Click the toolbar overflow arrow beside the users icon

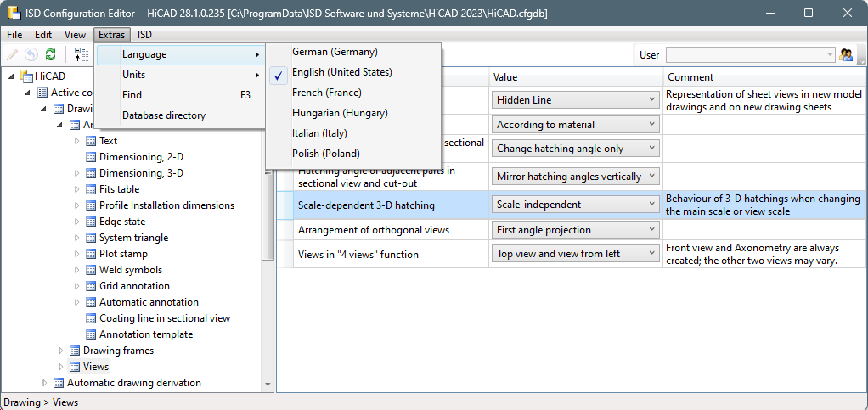click(x=860, y=57)
